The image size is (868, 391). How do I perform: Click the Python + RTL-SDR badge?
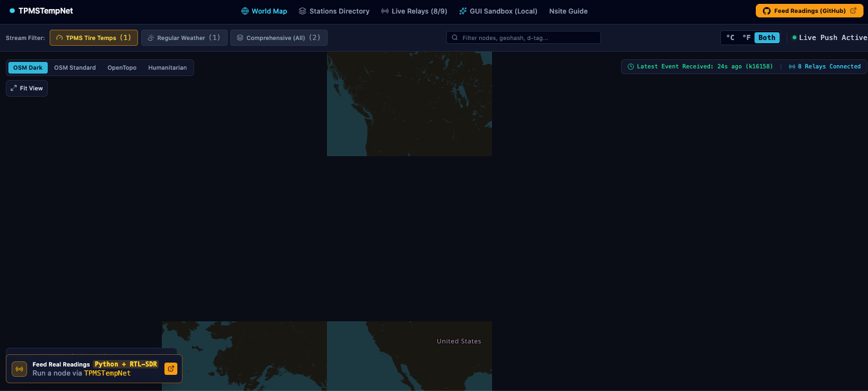[x=126, y=365]
